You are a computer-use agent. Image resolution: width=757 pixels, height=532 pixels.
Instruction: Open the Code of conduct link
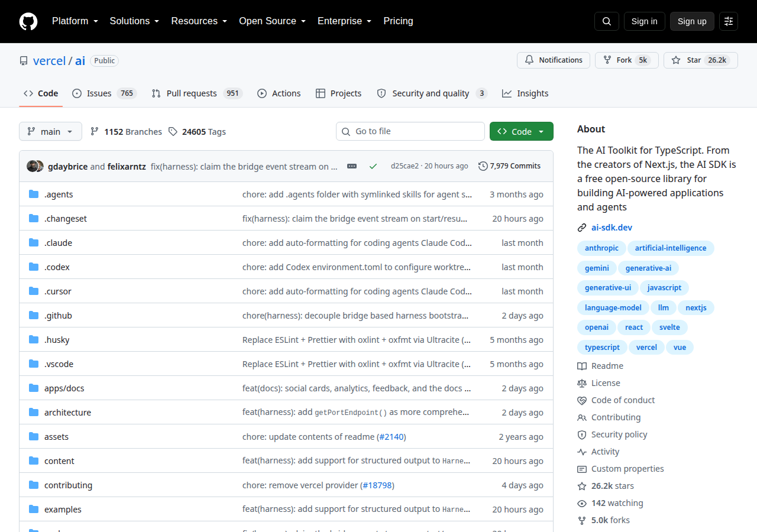click(x=616, y=400)
